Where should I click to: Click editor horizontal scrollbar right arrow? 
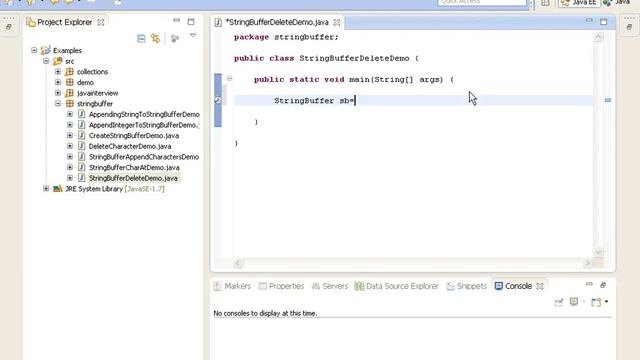[588, 263]
